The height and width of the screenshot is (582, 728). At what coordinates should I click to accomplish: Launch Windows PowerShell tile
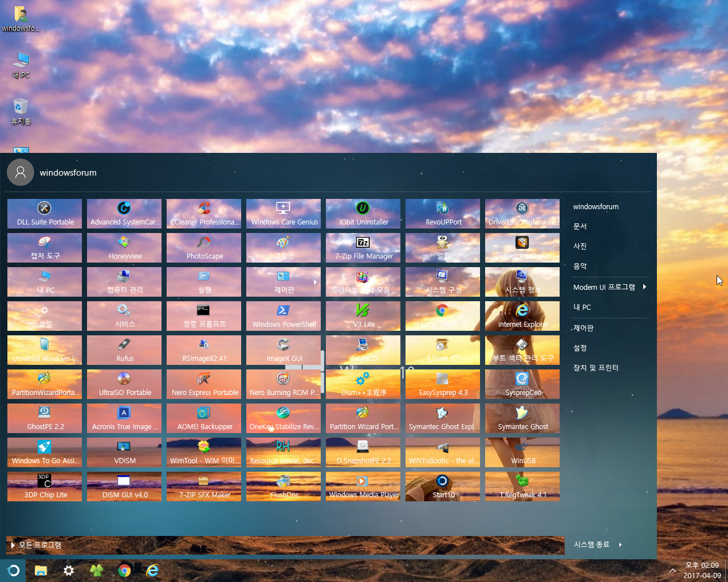pyautogui.click(x=283, y=316)
